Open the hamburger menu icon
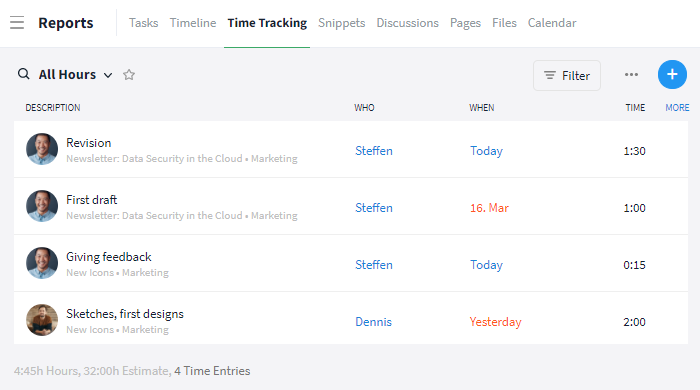Viewport: 700px width, 390px height. 17,22
